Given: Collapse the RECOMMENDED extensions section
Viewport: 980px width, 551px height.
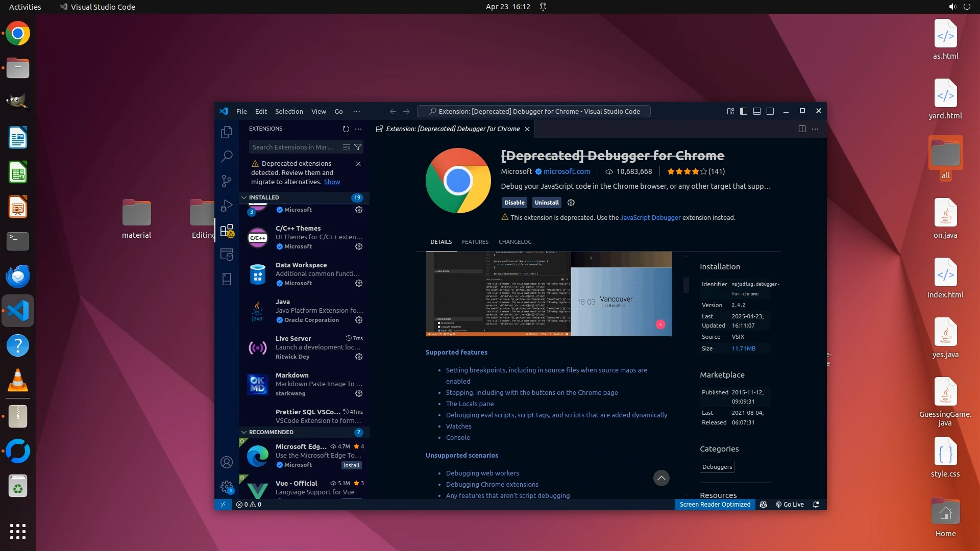Looking at the screenshot, I should tap(244, 432).
